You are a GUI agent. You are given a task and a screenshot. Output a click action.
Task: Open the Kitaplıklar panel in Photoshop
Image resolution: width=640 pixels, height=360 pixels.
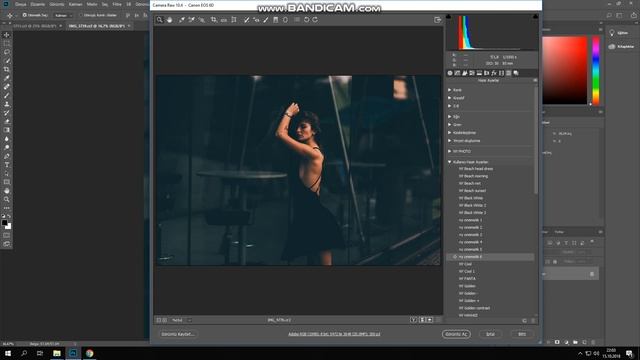coord(622,47)
